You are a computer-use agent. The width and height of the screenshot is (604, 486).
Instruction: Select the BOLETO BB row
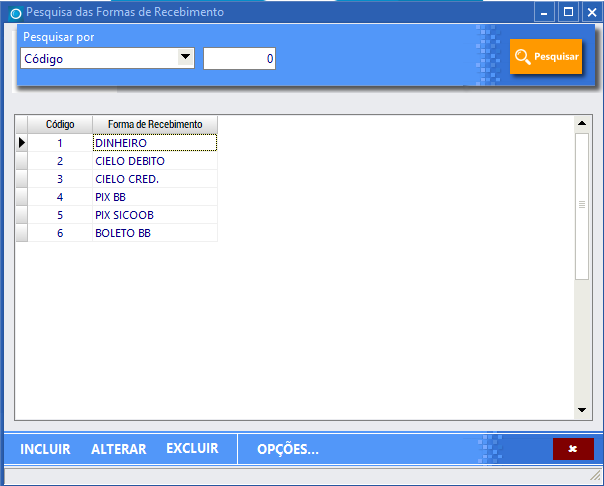pyautogui.click(x=154, y=233)
